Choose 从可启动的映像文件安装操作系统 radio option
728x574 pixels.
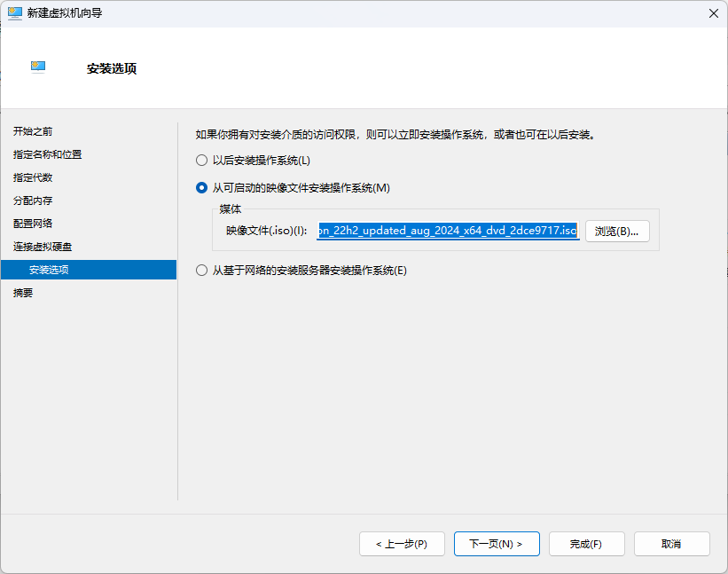click(201, 188)
